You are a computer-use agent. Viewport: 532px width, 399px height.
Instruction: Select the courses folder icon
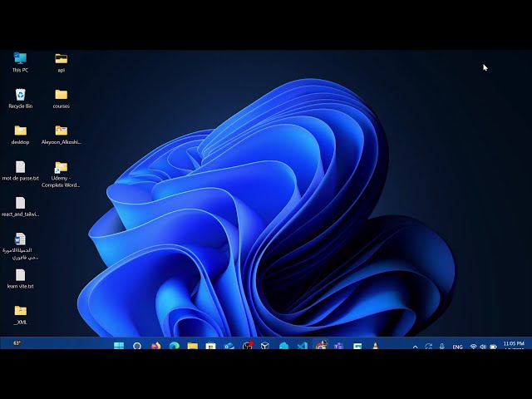[x=61, y=98]
